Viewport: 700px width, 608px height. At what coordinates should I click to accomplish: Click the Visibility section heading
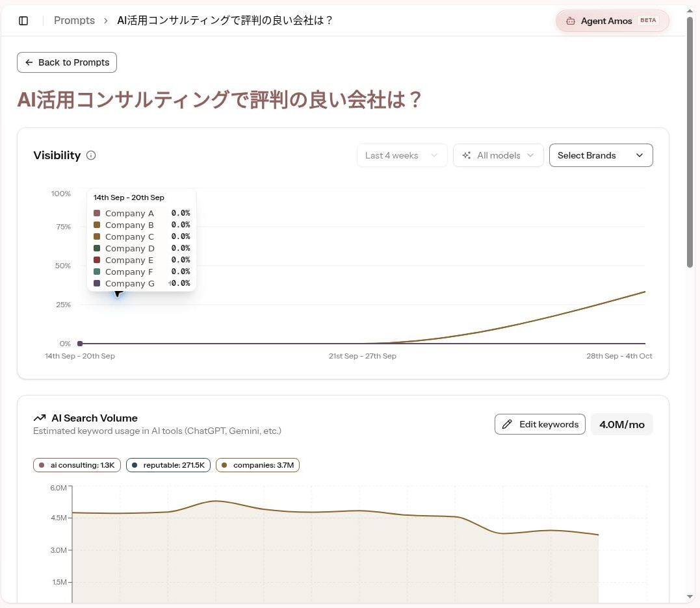[x=57, y=155]
